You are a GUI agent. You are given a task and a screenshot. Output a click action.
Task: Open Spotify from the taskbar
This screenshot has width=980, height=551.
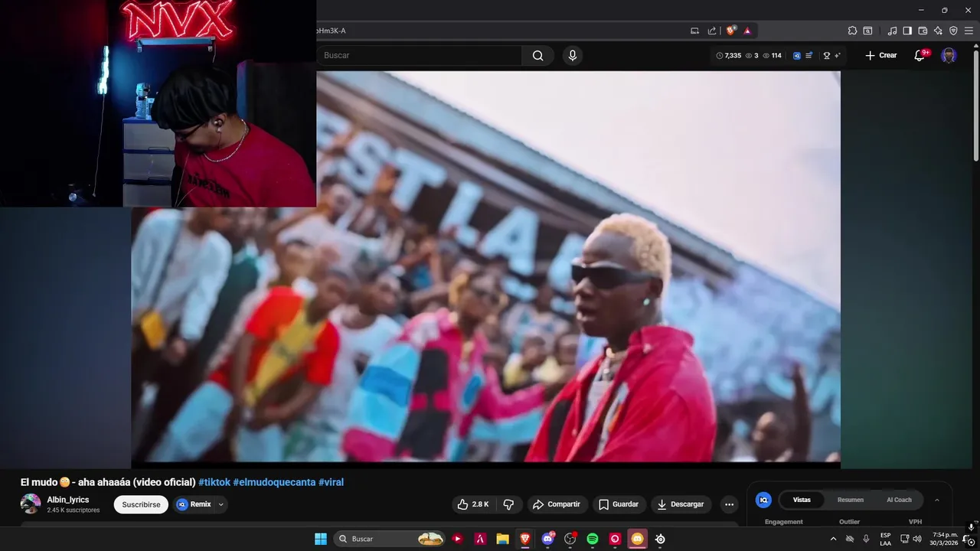coord(593,539)
